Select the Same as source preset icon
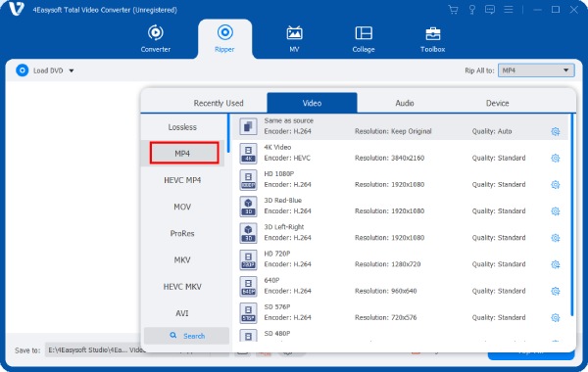Screen dimensions: 588x372 tap(248, 126)
